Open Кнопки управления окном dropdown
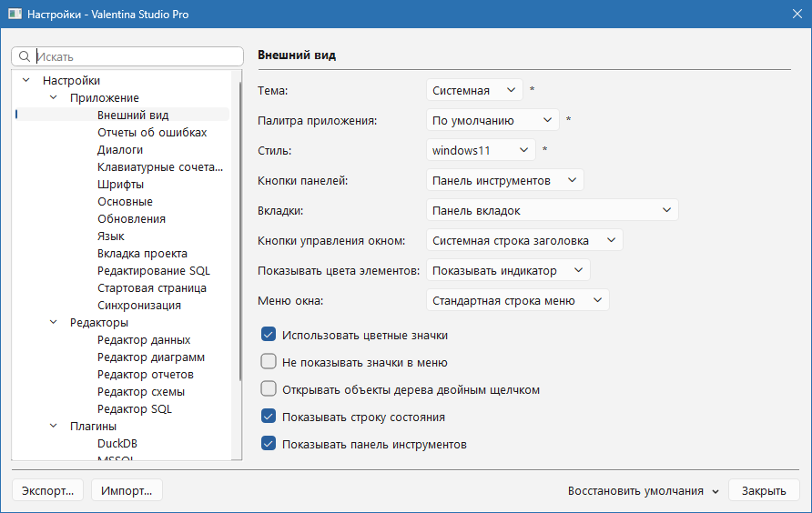 click(524, 240)
